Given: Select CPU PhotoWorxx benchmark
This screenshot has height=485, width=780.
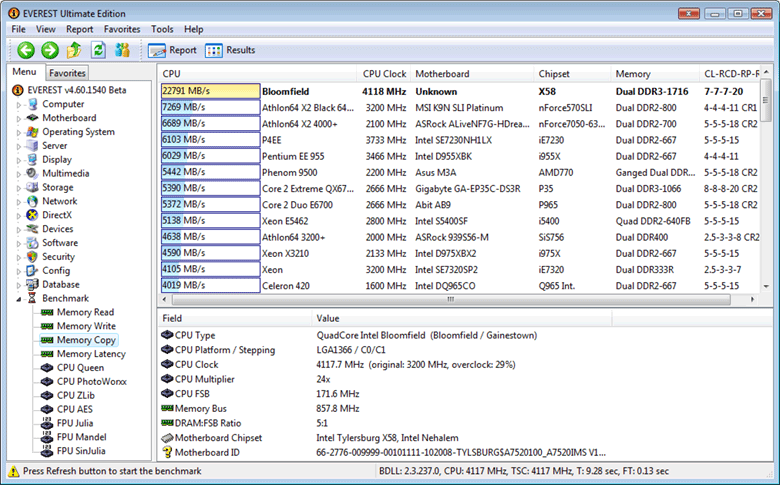Looking at the screenshot, I should tap(92, 382).
